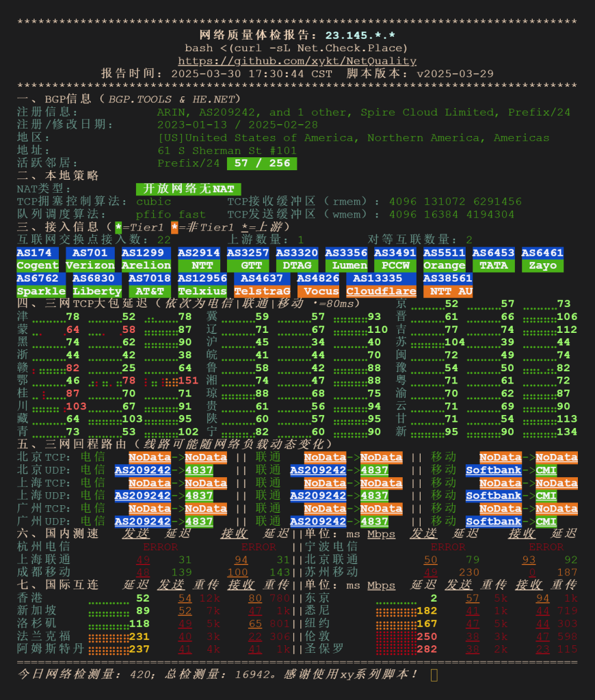Select the AS4826 Vocus badge
Screen dimensions: 595x700
[318, 285]
